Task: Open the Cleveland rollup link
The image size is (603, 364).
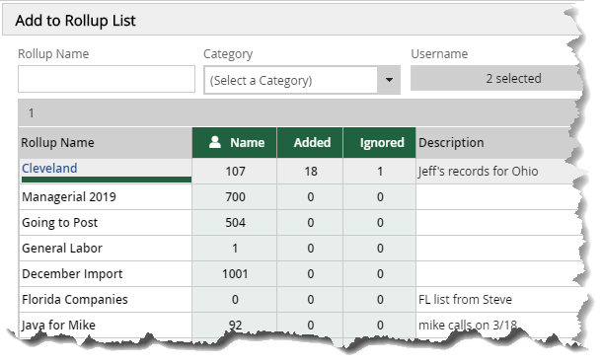Action: tap(49, 168)
